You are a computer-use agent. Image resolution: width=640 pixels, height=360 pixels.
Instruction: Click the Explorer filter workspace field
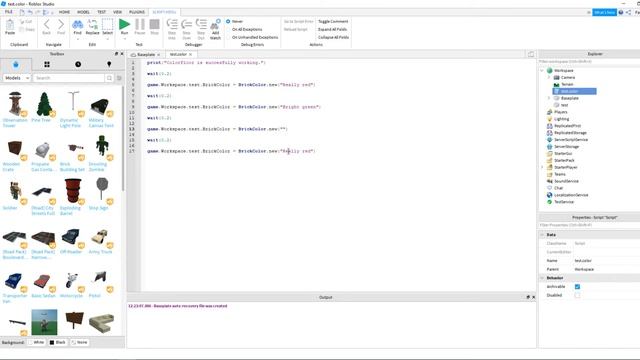pyautogui.click(x=589, y=62)
